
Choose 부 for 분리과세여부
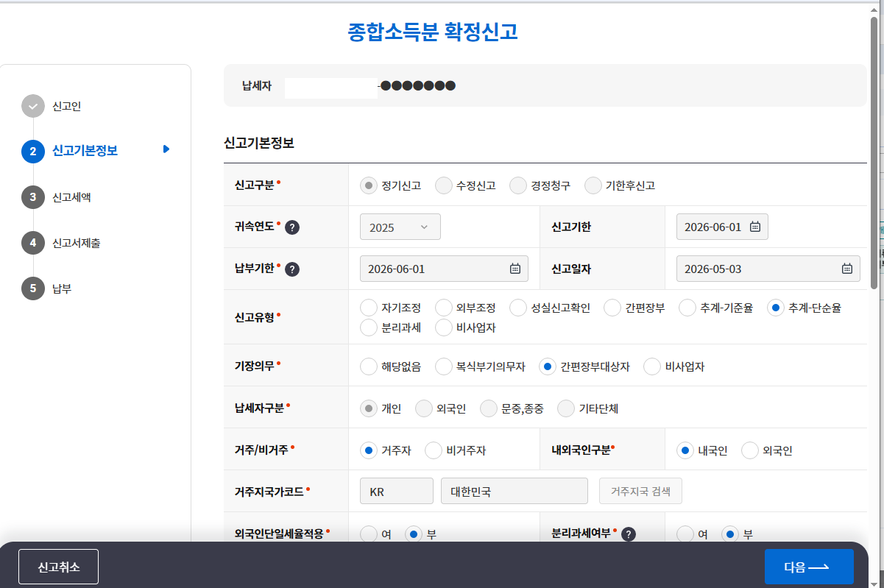coord(731,534)
